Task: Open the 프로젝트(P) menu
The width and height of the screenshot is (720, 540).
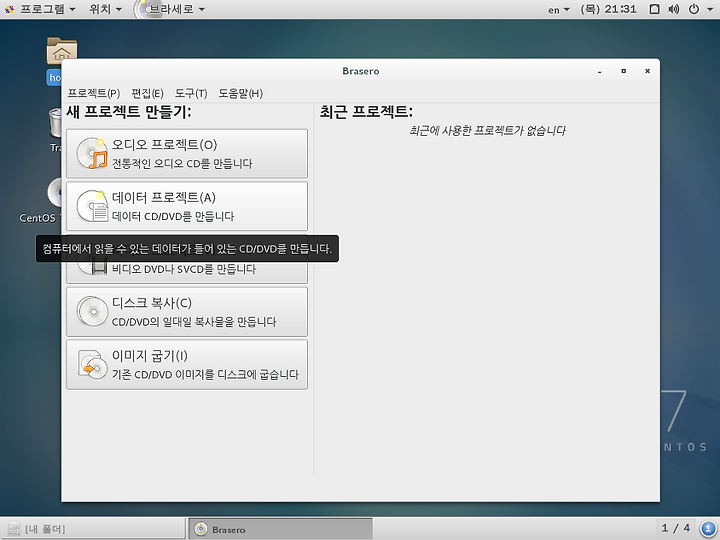Action: [x=94, y=94]
